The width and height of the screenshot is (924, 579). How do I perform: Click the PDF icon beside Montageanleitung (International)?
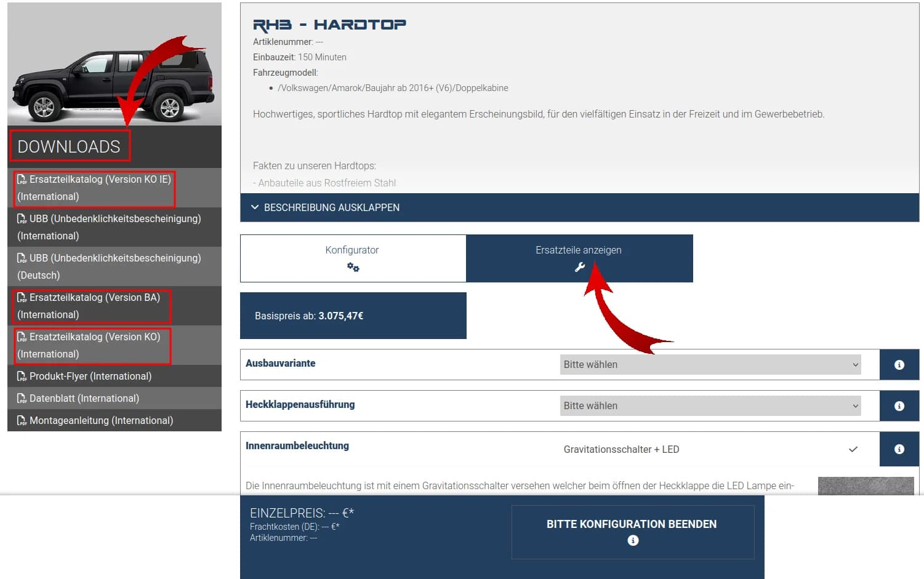tap(22, 420)
